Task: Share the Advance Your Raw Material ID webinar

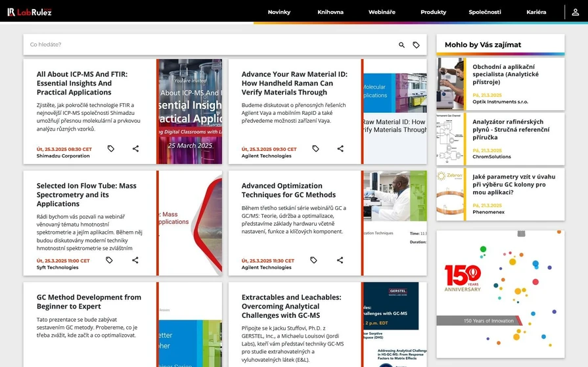Action: point(340,149)
